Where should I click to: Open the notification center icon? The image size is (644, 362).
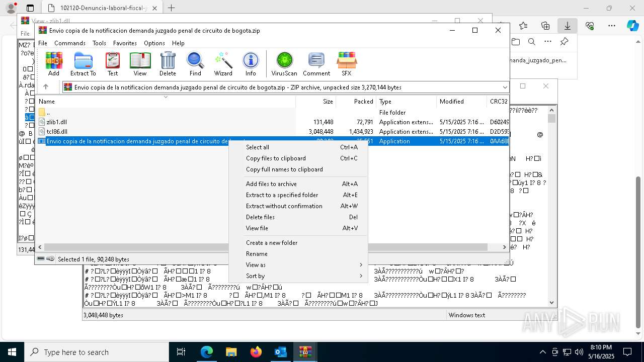pos(627,352)
